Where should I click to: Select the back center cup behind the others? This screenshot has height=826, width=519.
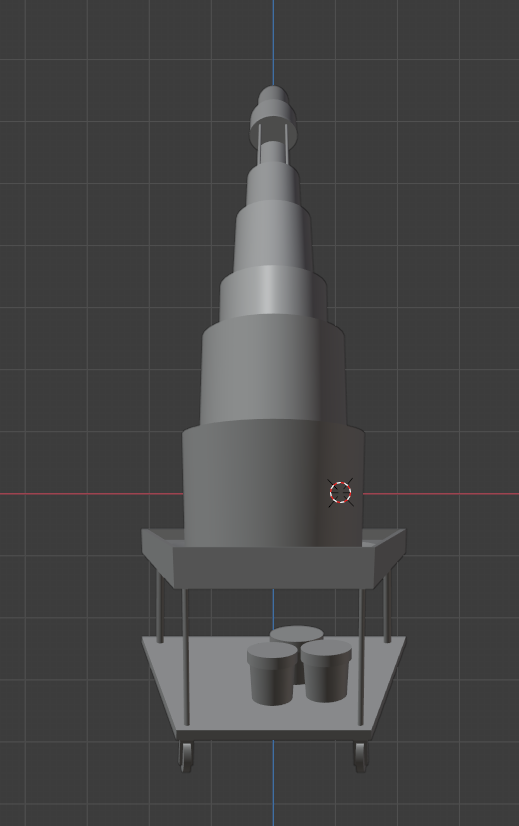[x=297, y=635]
